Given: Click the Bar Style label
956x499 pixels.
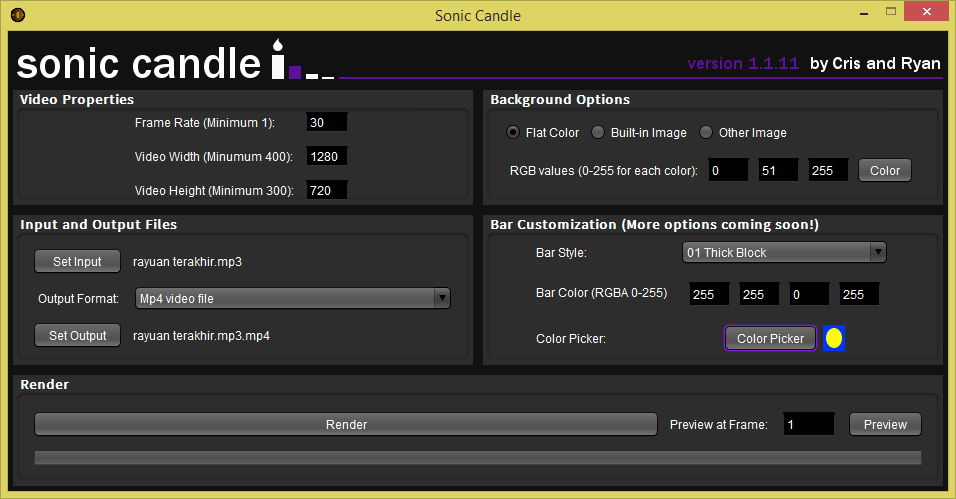Looking at the screenshot, I should coord(561,253).
